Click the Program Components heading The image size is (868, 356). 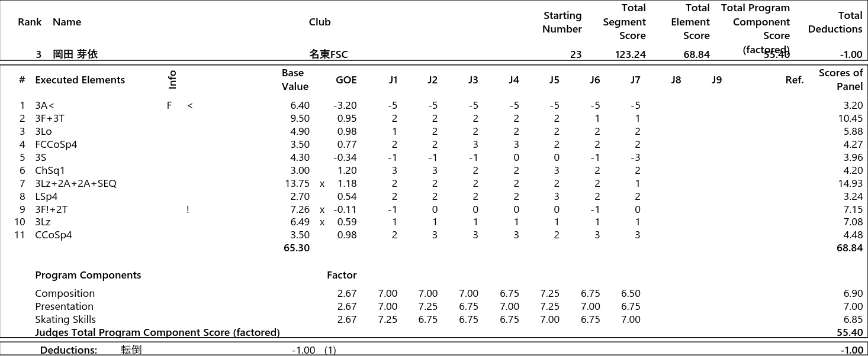click(x=88, y=275)
